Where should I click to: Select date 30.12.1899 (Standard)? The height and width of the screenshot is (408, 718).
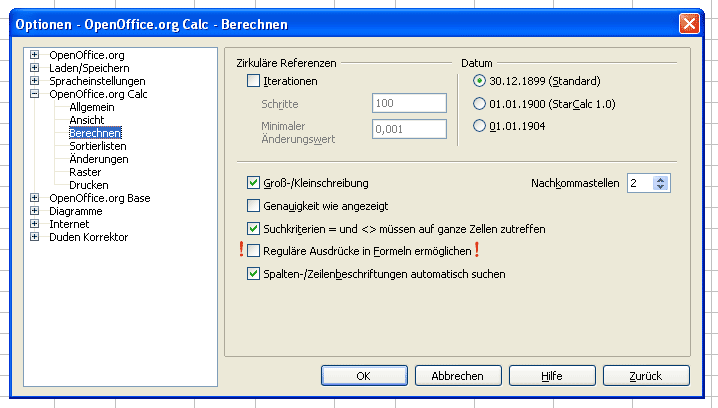tap(479, 81)
